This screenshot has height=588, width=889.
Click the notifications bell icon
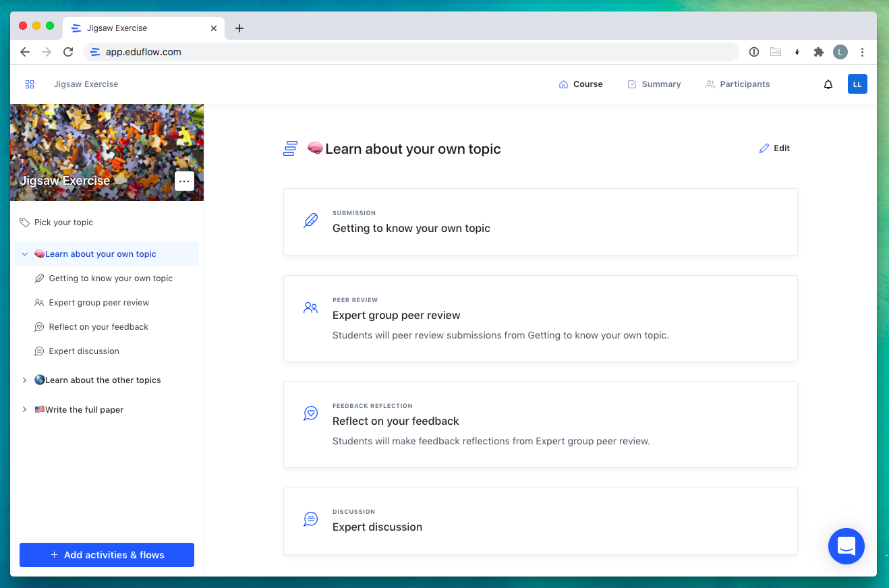click(828, 84)
